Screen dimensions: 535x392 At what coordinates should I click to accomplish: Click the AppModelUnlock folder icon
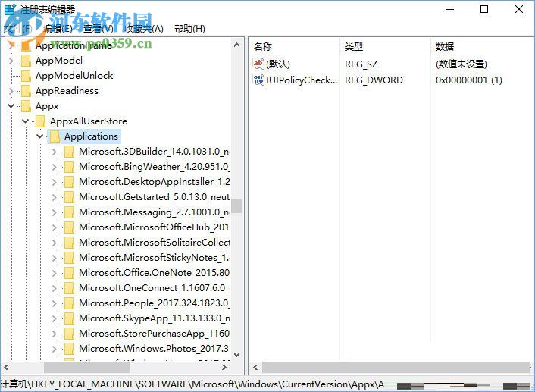click(x=26, y=76)
